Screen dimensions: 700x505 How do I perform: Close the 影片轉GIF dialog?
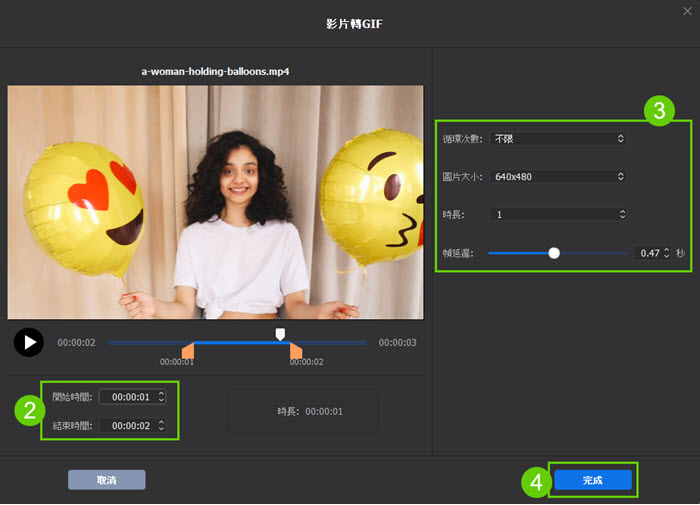687,11
